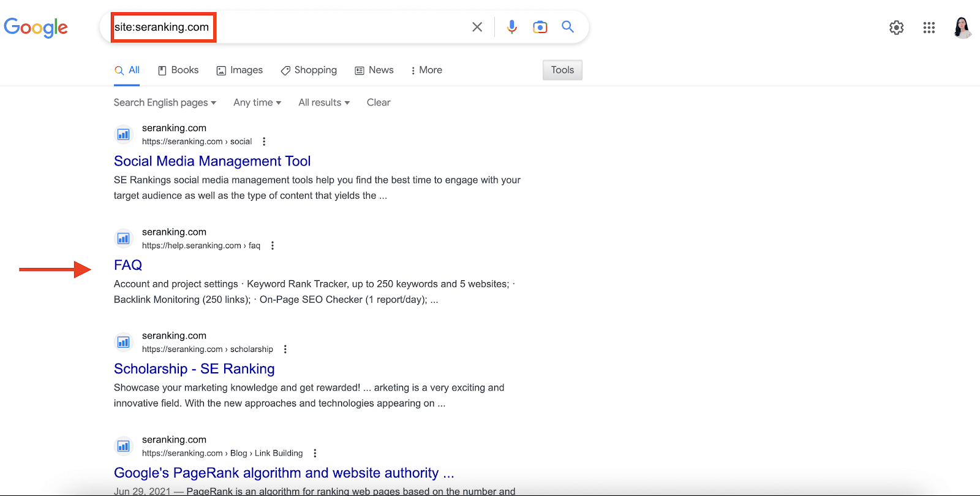The image size is (980, 496).
Task: Switch to the News tab
Action: (374, 71)
